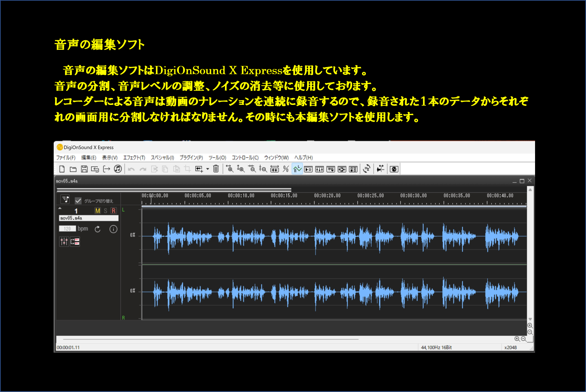Click the round music note icon
586x392 pixels.
118,169
